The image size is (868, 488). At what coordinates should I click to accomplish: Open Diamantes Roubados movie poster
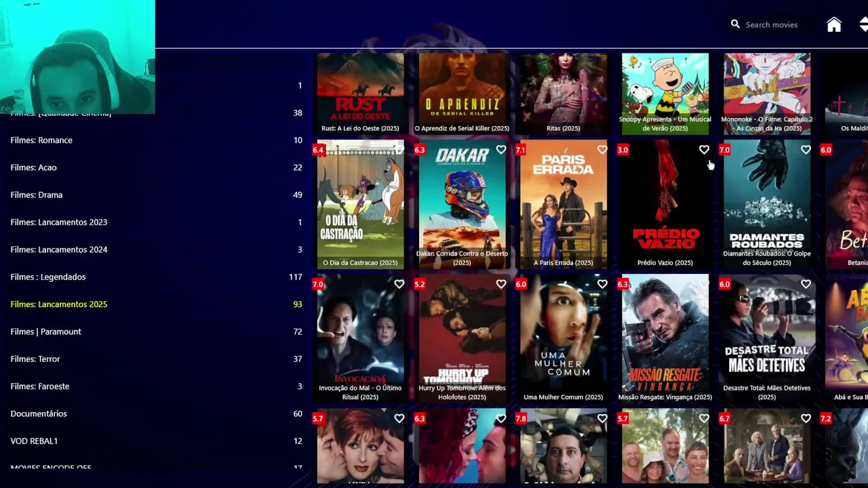[767, 204]
